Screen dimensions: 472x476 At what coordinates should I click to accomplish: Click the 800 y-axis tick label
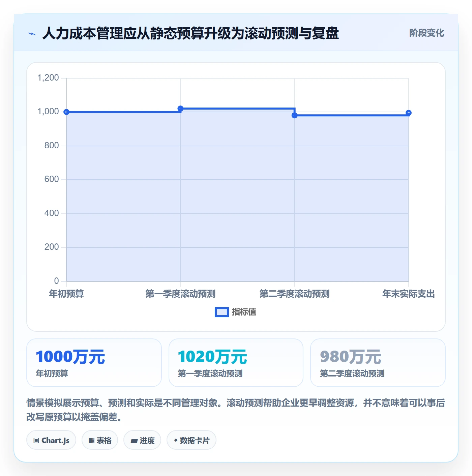(52, 146)
